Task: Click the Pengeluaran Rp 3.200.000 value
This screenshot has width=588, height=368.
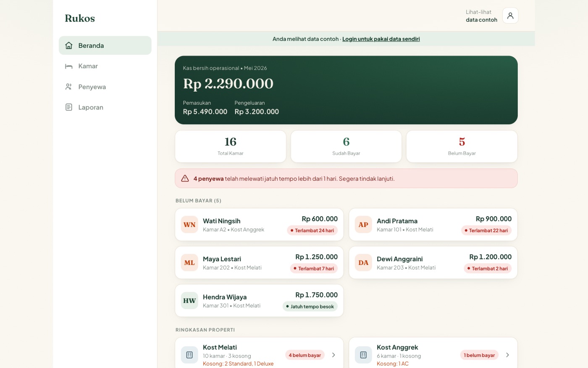Action: 257,111
